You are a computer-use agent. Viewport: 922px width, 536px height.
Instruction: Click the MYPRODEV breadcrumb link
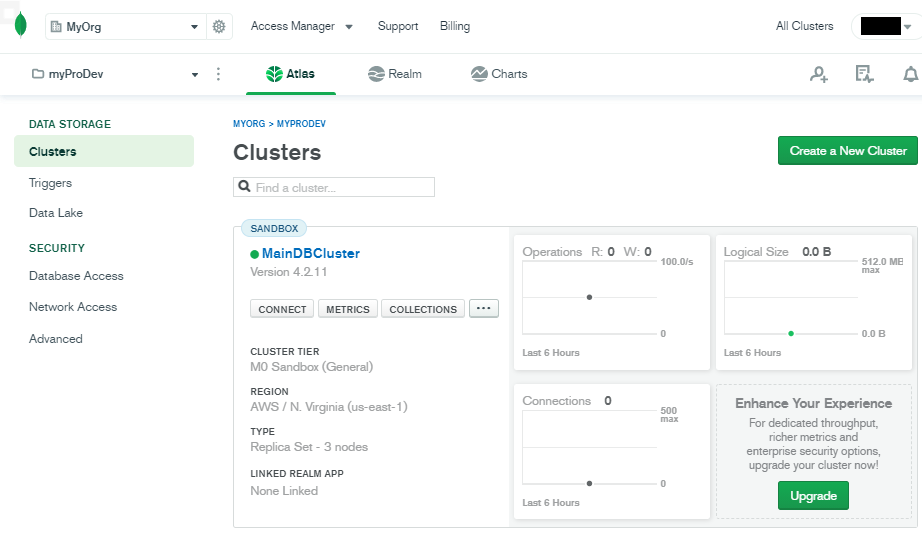coord(301,124)
